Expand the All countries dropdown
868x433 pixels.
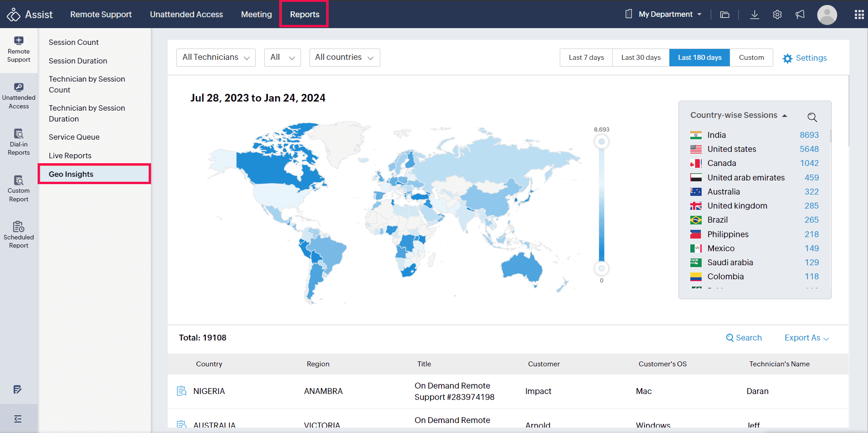click(344, 57)
